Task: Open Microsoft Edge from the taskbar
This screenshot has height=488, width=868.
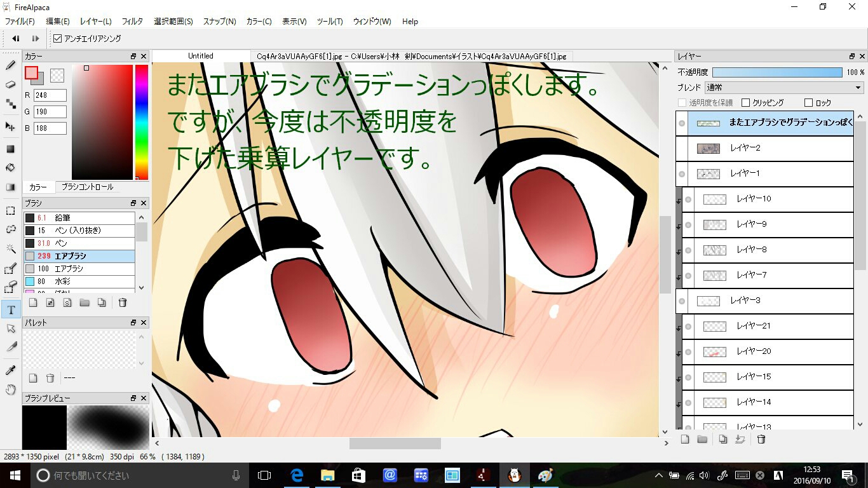Action: click(x=296, y=475)
